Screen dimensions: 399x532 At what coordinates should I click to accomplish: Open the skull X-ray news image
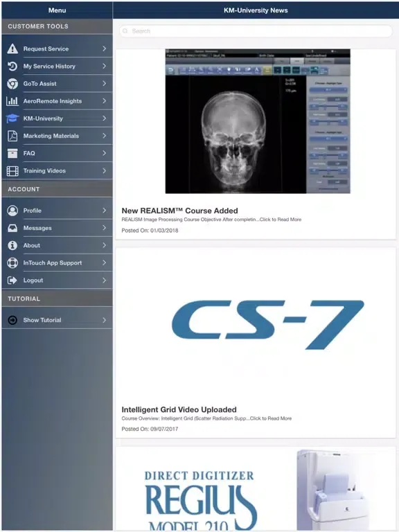point(258,121)
